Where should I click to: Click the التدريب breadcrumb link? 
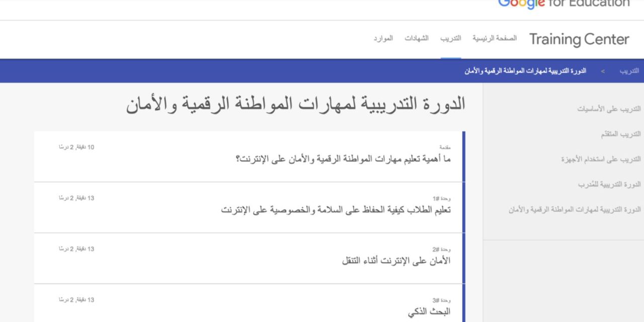[x=629, y=71]
